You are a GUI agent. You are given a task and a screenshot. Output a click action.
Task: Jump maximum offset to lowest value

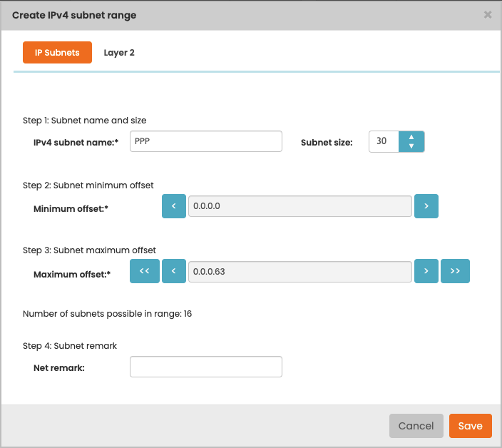(145, 271)
